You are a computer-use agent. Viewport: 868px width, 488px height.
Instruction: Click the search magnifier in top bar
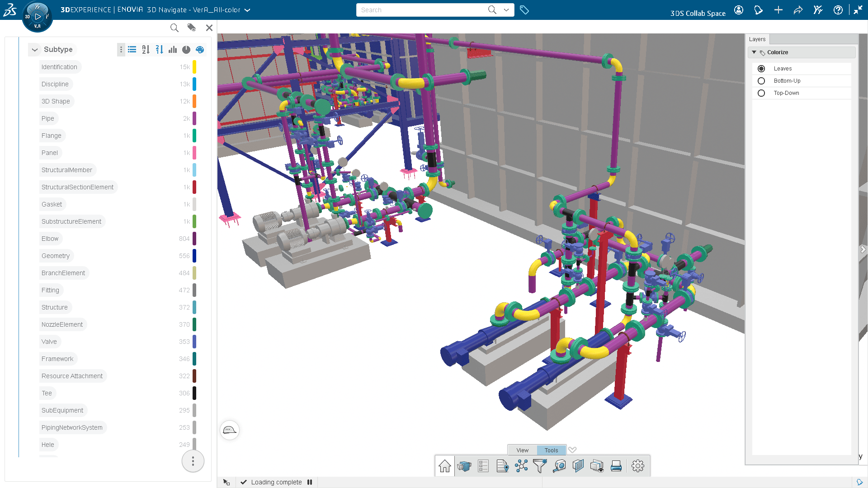coord(492,10)
